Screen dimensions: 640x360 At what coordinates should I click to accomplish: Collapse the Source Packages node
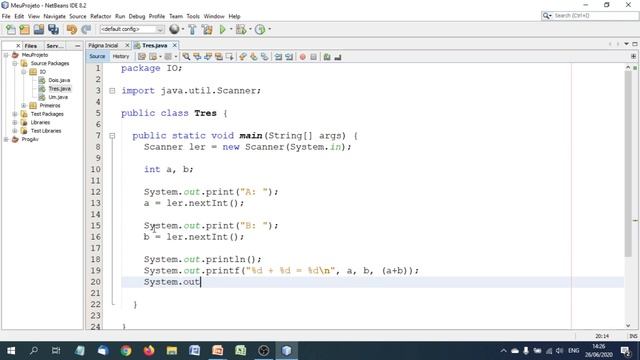[x=15, y=63]
